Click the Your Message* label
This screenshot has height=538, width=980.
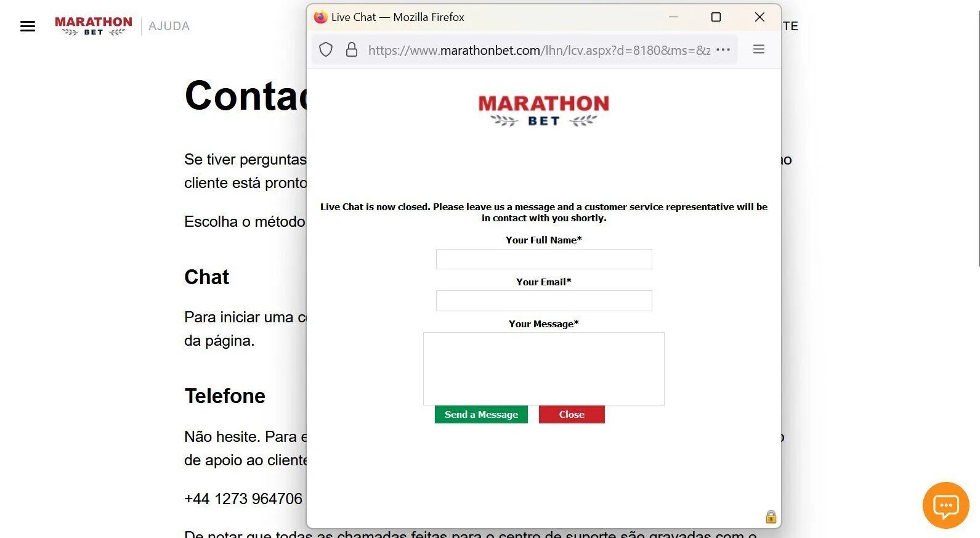click(544, 324)
